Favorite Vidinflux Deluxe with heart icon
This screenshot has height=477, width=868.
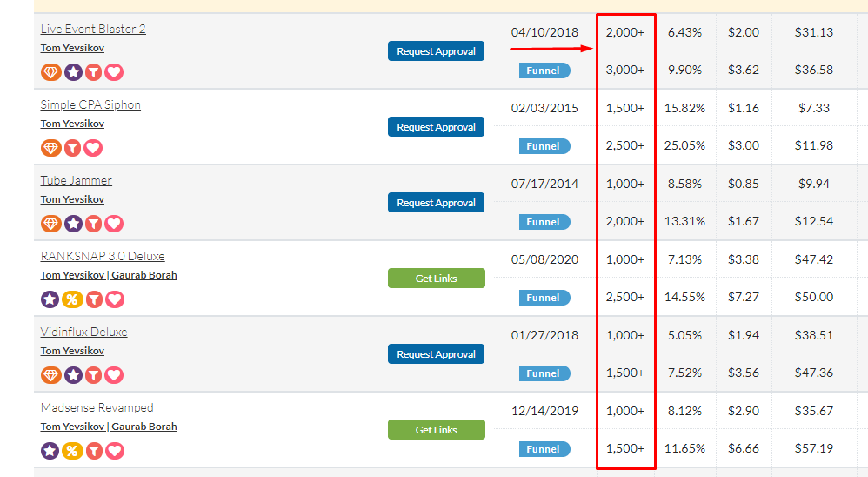[114, 375]
